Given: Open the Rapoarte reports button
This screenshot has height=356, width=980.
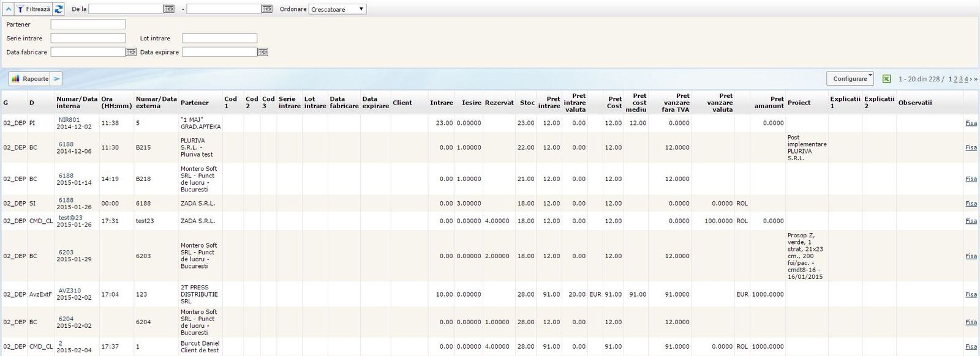Looking at the screenshot, I should click(x=30, y=79).
